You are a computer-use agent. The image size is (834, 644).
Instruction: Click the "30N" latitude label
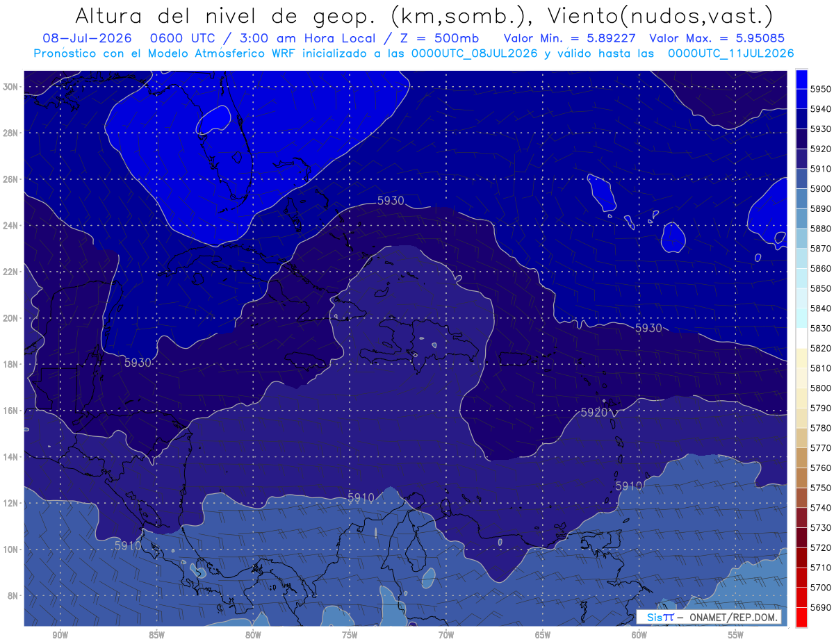click(12, 87)
